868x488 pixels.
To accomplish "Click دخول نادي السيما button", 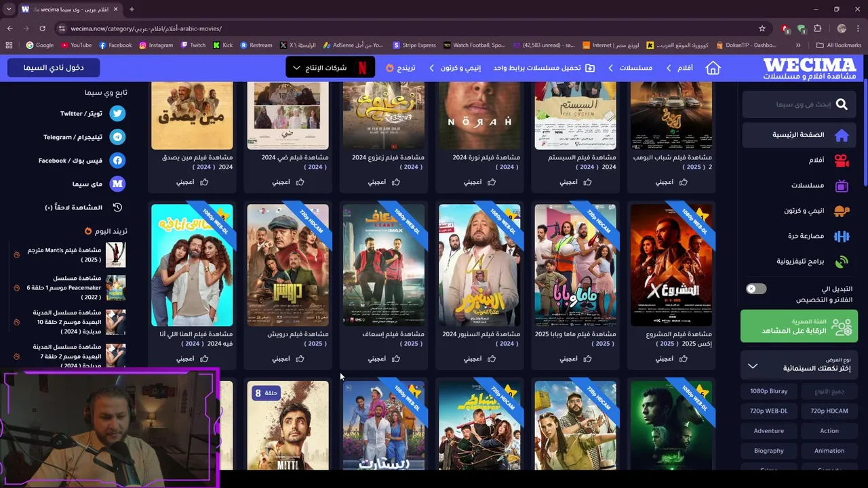I will click(x=54, y=68).
